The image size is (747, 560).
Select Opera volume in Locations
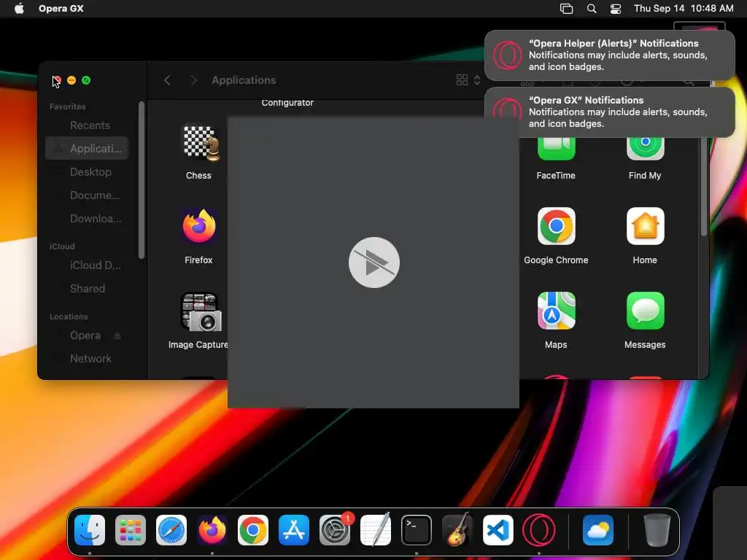tap(85, 335)
